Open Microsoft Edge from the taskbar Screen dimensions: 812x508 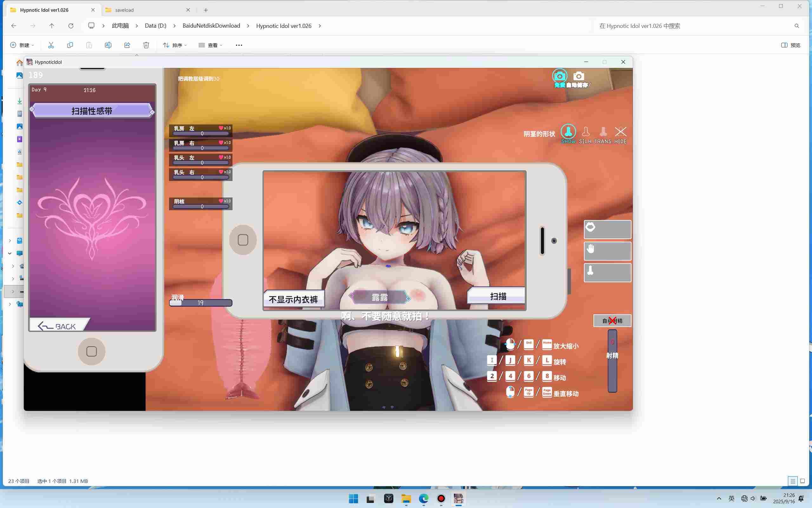click(423, 498)
